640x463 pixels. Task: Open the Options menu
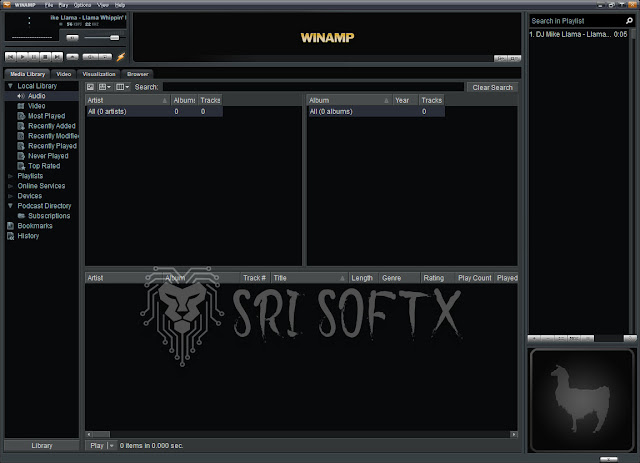(x=82, y=5)
